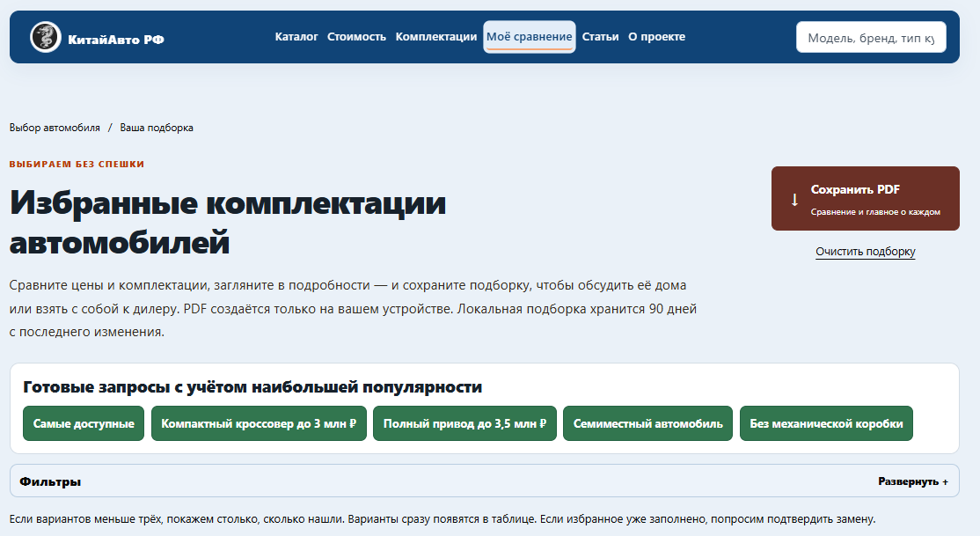Click the Фильтры panel heading
Viewport: 980px width, 536px height.
coord(50,481)
